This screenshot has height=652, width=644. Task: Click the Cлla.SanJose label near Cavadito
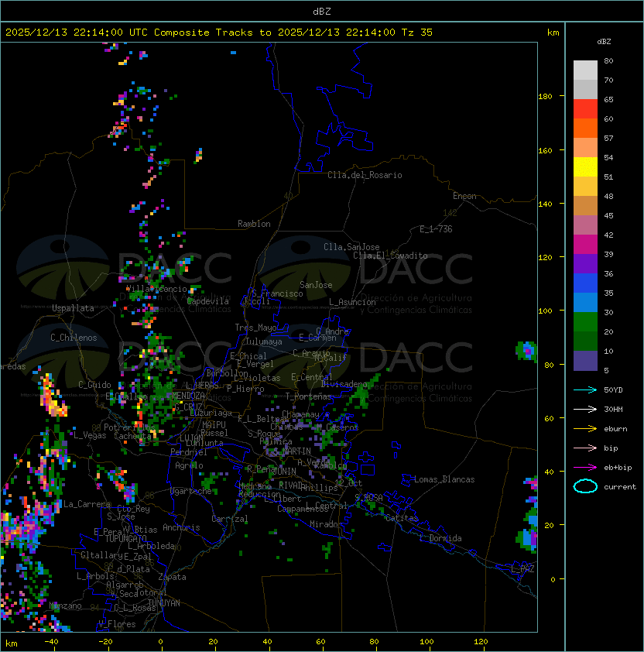coord(351,247)
